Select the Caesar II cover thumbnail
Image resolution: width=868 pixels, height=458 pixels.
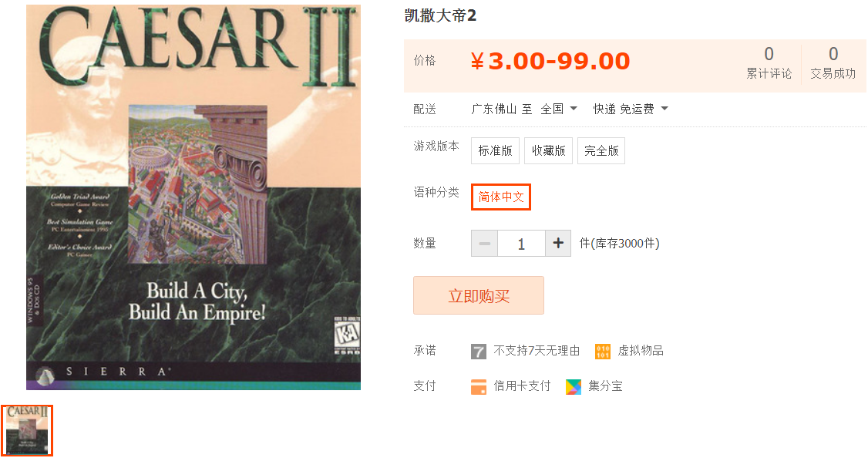[x=26, y=430]
